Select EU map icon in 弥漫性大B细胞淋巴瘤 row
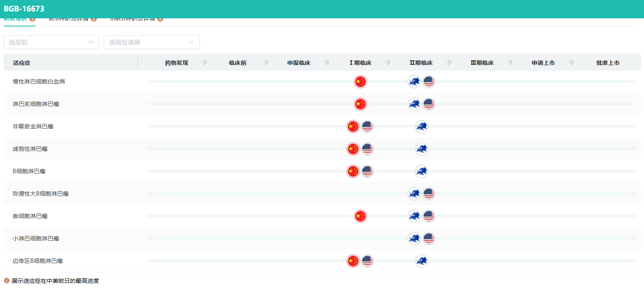This screenshot has width=644, height=291. (x=414, y=194)
